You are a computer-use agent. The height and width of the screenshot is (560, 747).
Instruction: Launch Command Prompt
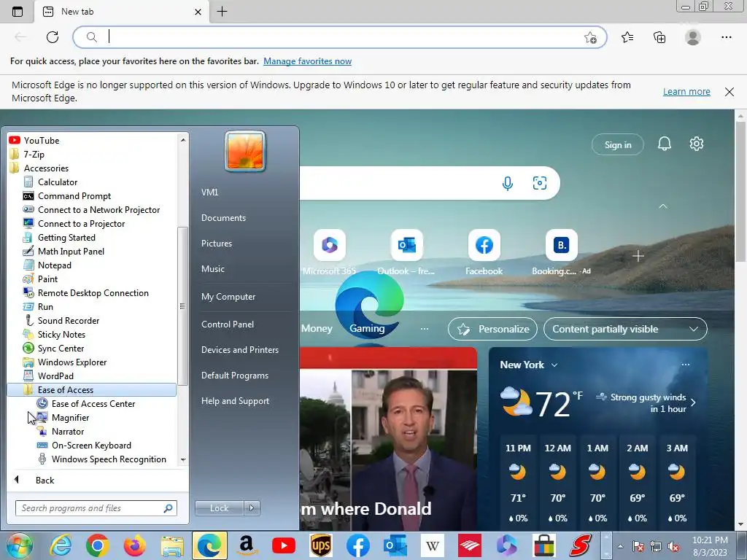pos(74,195)
